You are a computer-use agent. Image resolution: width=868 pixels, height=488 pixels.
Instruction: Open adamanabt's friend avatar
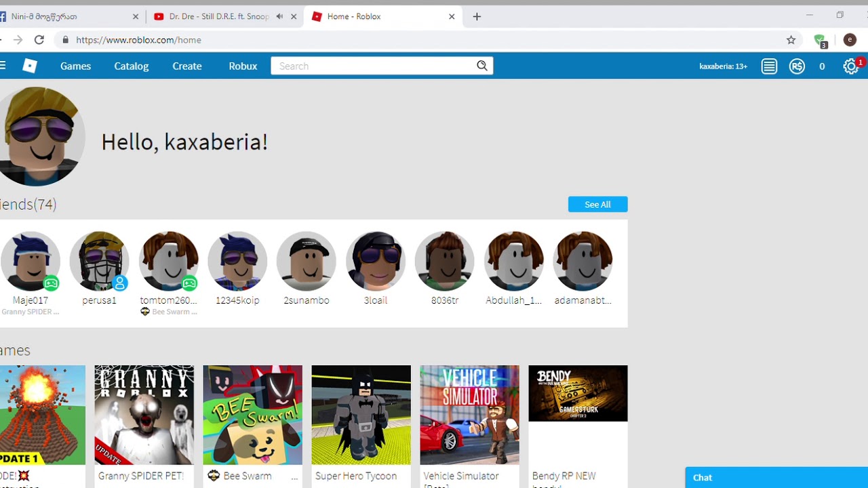(x=583, y=262)
